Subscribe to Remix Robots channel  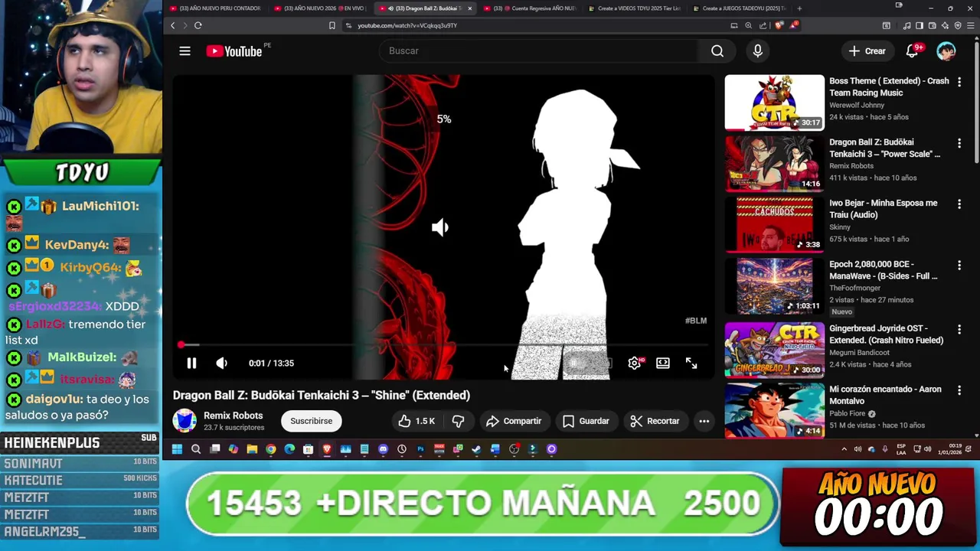(x=312, y=421)
